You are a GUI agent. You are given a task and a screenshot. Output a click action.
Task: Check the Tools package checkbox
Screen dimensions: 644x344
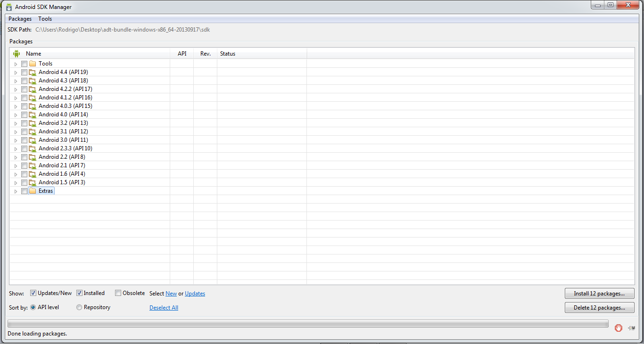point(24,64)
